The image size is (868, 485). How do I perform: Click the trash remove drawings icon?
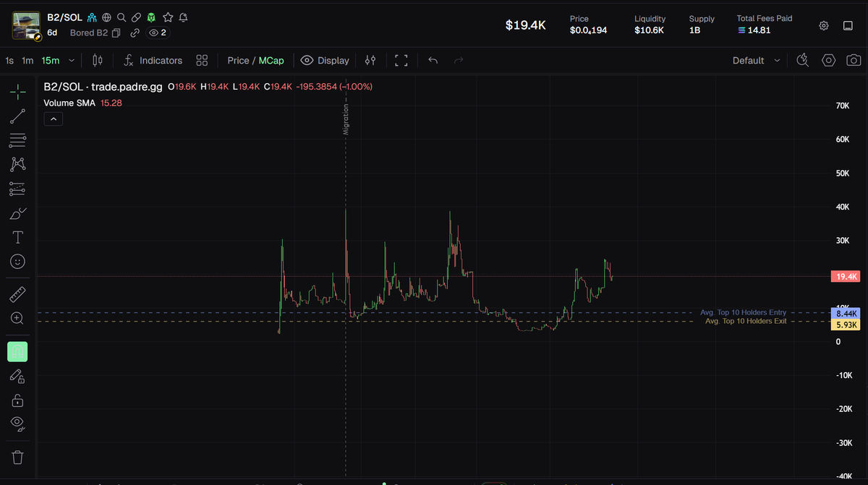point(18,457)
